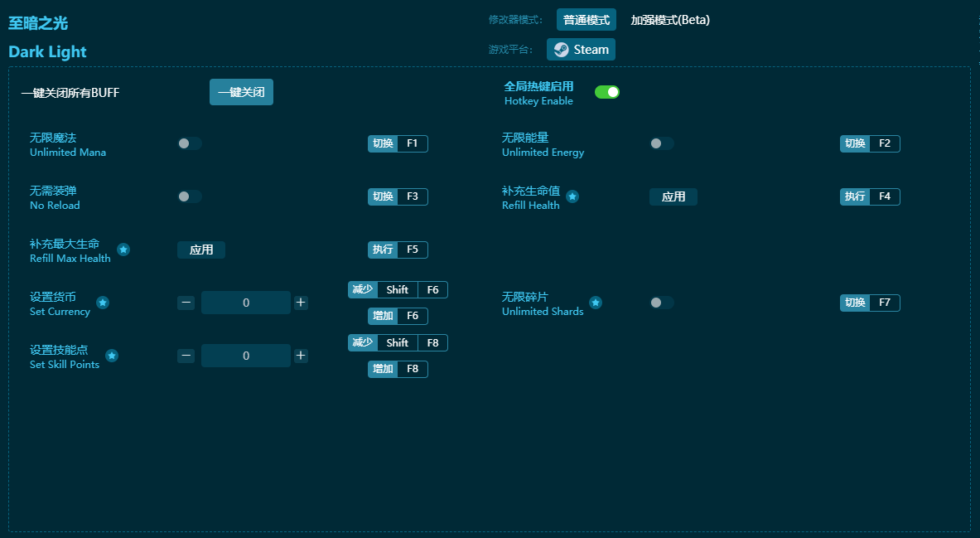Switch to 加强模式(Beta) mode
The width and height of the screenshot is (980, 538).
click(x=670, y=20)
